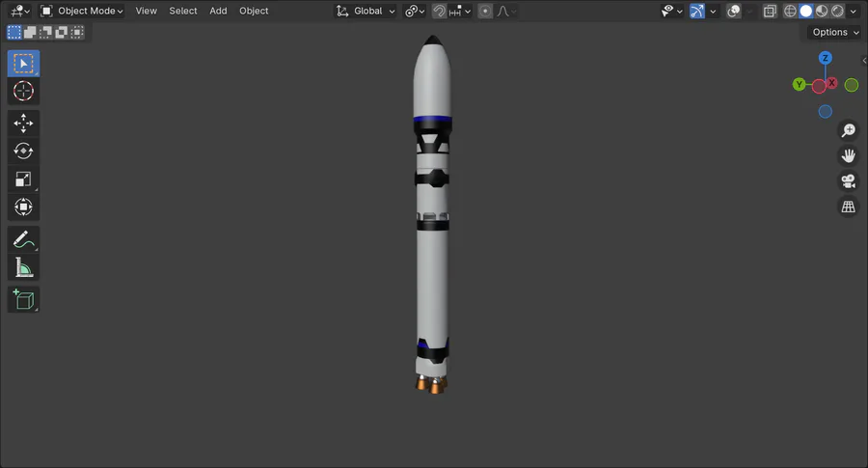Click the X axis on navigation gizmo
This screenshot has width=868, height=468.
click(x=831, y=83)
